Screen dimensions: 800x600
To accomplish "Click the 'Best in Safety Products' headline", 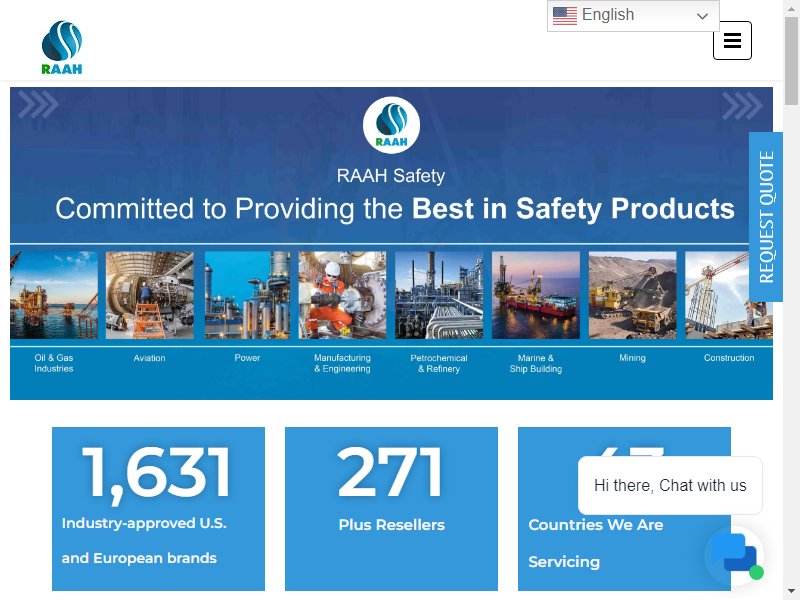I will (573, 209).
